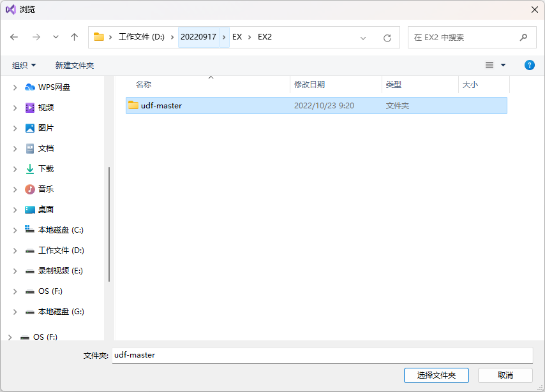This screenshot has height=392, width=545.
Task: Open the address bar history dropdown
Action: tap(363, 38)
